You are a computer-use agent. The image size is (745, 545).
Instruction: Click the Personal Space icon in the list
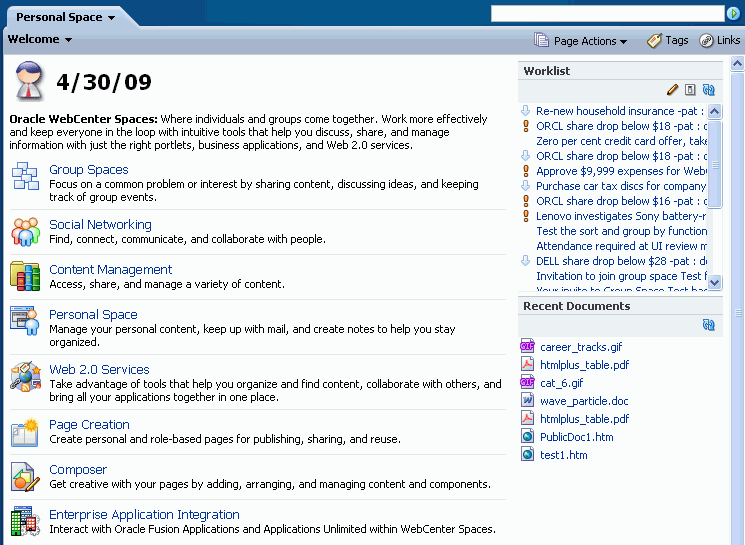(25, 321)
